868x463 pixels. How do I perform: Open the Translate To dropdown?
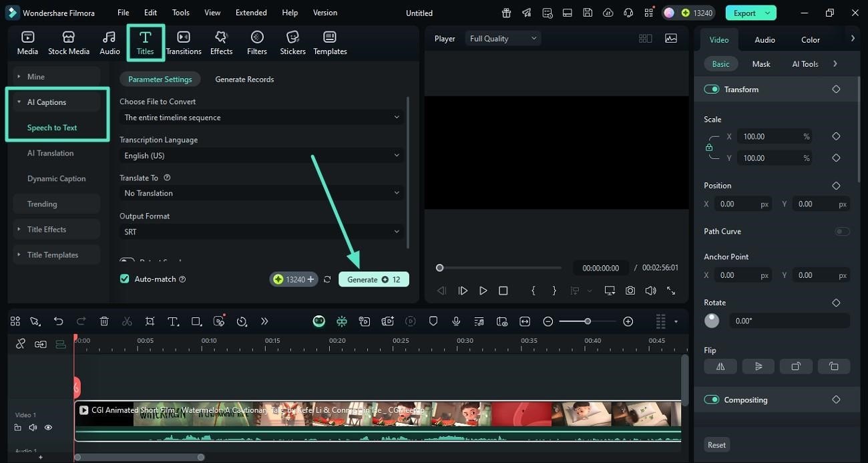[262, 193]
